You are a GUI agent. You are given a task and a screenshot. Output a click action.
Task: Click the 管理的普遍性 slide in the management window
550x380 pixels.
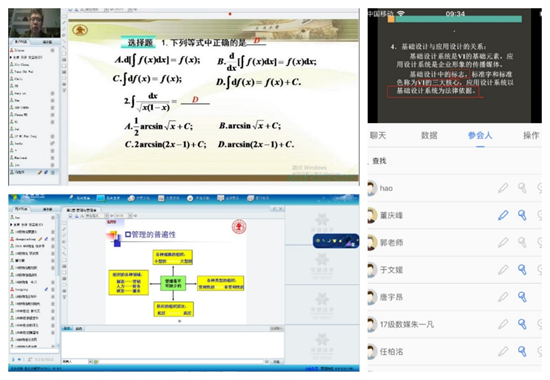(x=176, y=271)
